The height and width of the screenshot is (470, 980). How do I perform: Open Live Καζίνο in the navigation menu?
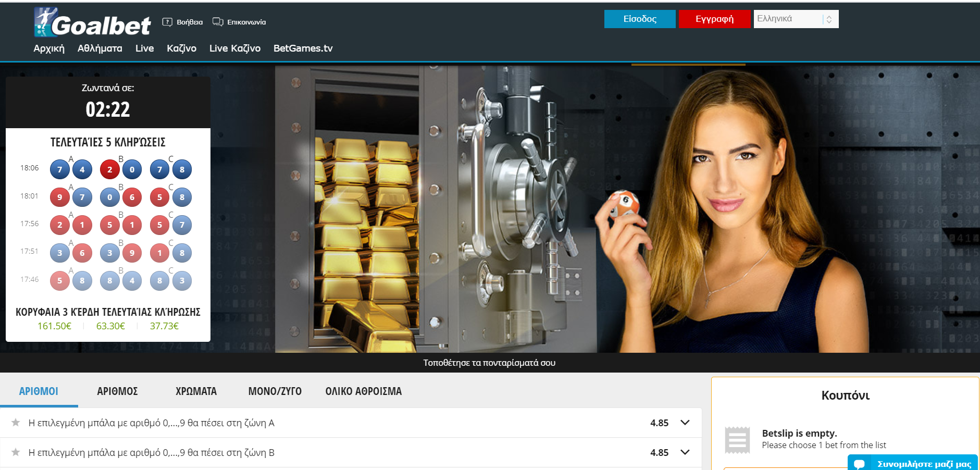pyautogui.click(x=234, y=48)
